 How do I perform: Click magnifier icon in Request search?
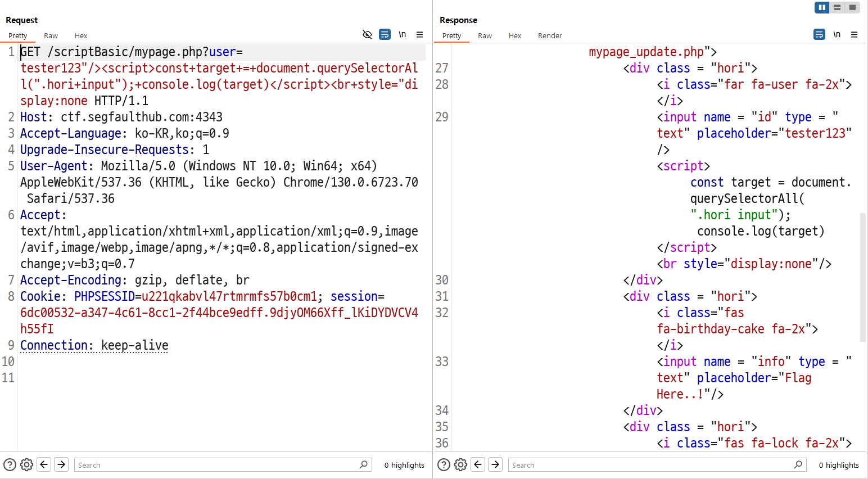364,464
